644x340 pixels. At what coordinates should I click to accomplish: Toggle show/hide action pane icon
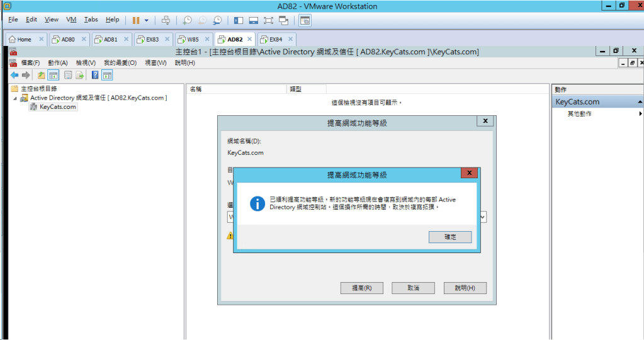(x=108, y=75)
